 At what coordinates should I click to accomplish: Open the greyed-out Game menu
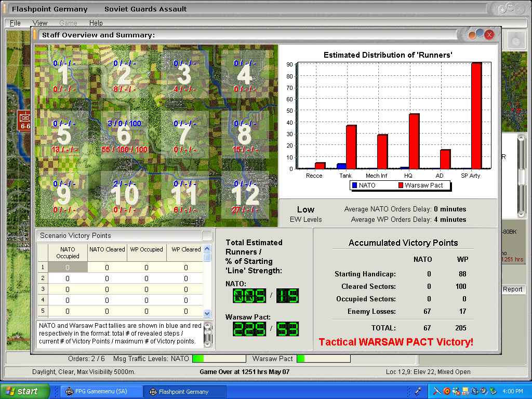68,23
